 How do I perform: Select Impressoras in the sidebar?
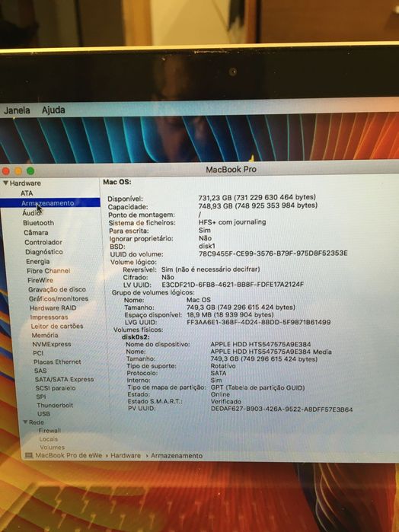click(x=49, y=317)
